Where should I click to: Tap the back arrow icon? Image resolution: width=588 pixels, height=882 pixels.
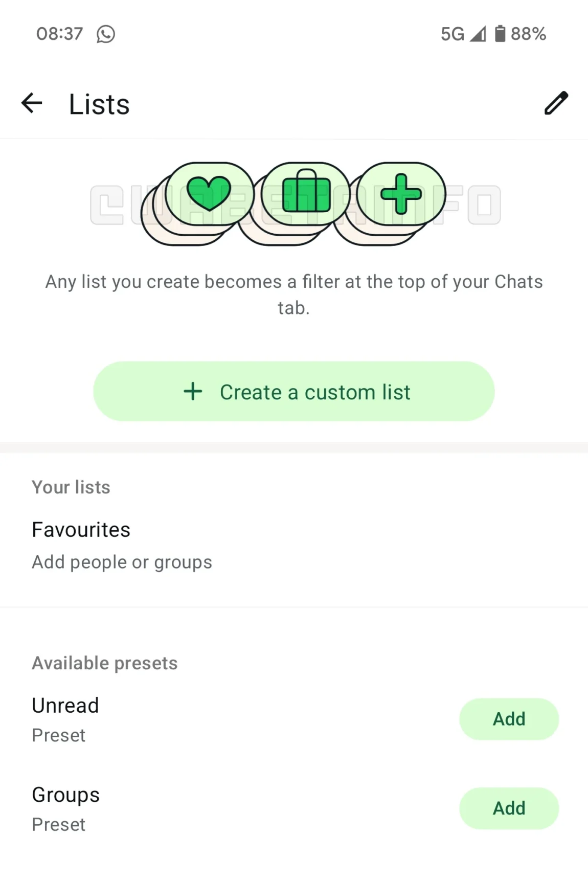(32, 103)
